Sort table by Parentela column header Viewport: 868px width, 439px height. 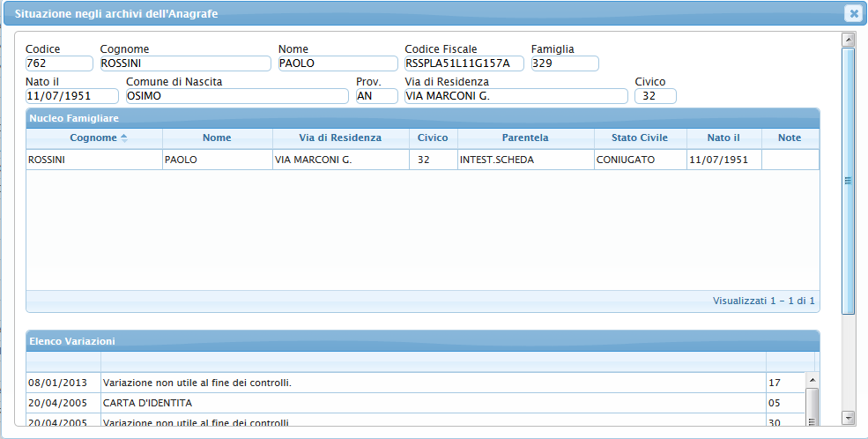tap(525, 138)
